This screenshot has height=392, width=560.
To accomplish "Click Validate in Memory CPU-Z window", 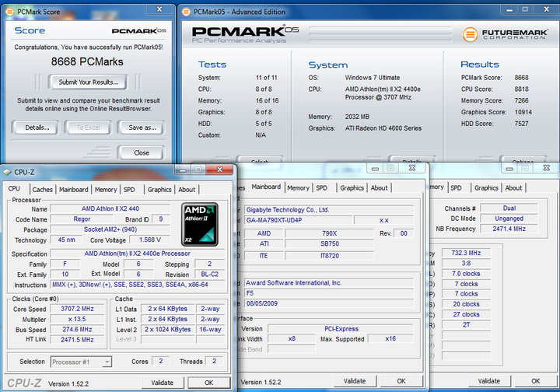I will pyautogui.click(x=489, y=381).
